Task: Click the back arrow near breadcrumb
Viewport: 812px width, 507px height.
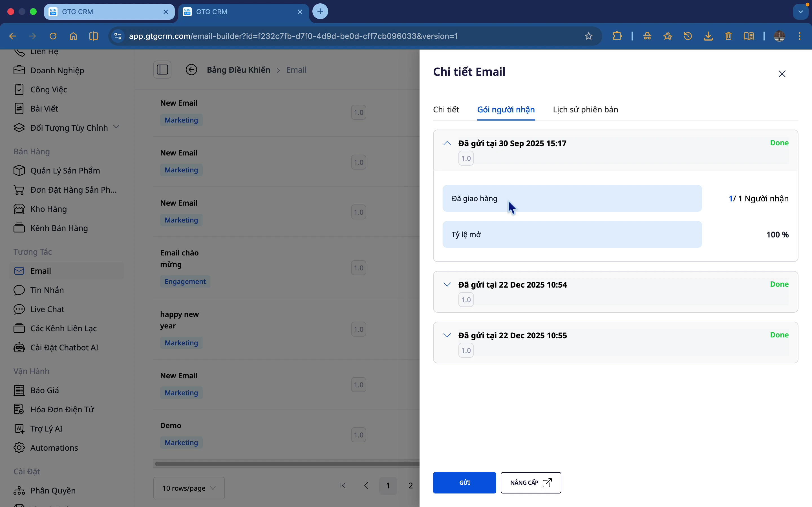Action: click(x=191, y=70)
